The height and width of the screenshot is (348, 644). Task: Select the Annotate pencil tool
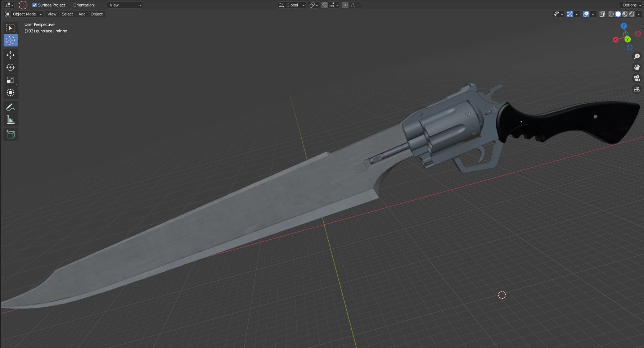tap(10, 107)
